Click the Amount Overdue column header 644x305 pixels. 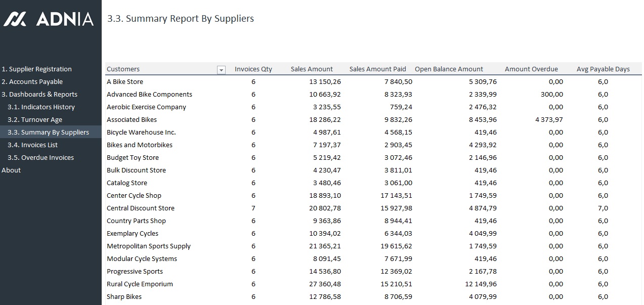(531, 69)
